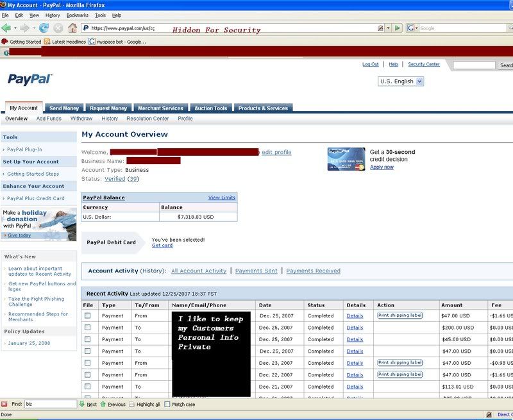
Task: Click the PayPal favicon in address bar
Action: pos(86,28)
